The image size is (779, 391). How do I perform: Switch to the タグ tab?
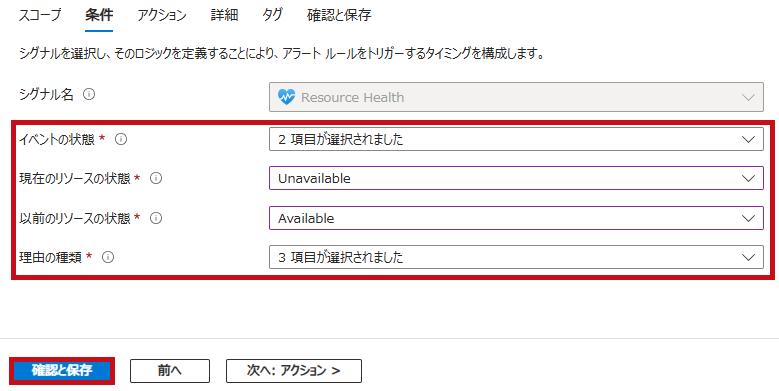click(272, 15)
